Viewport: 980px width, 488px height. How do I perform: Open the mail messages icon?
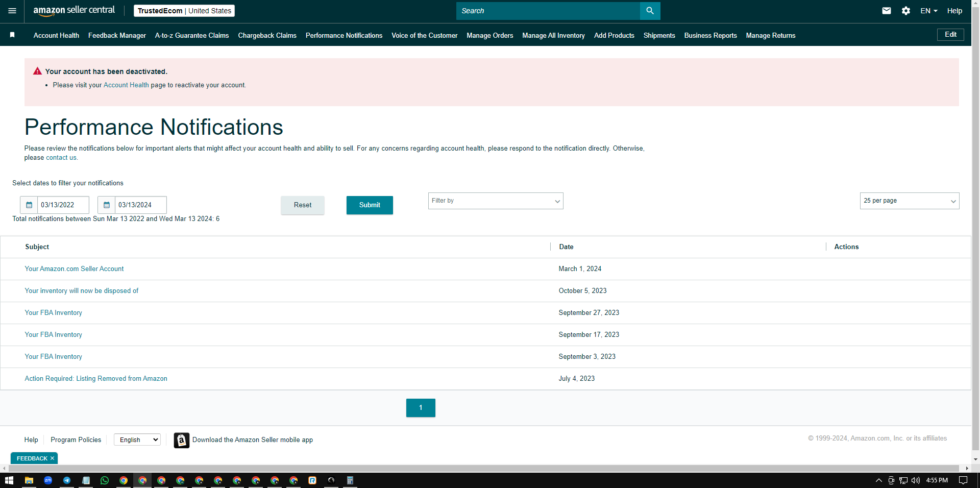(x=887, y=11)
